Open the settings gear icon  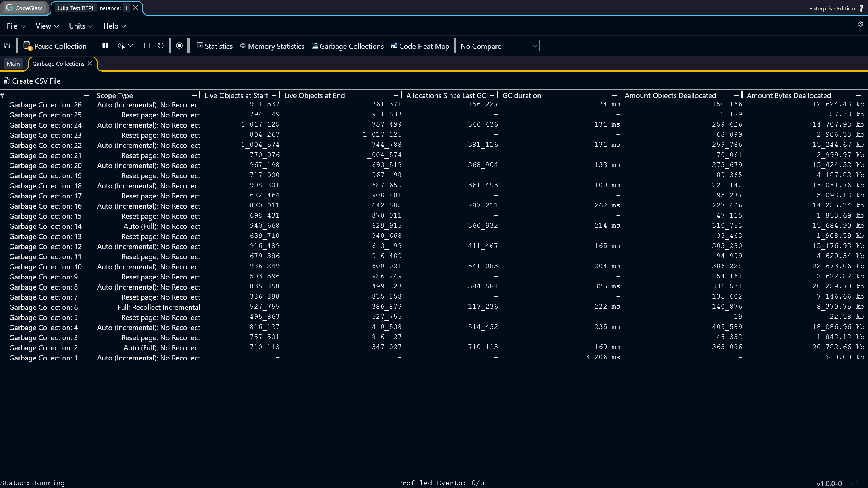click(861, 24)
